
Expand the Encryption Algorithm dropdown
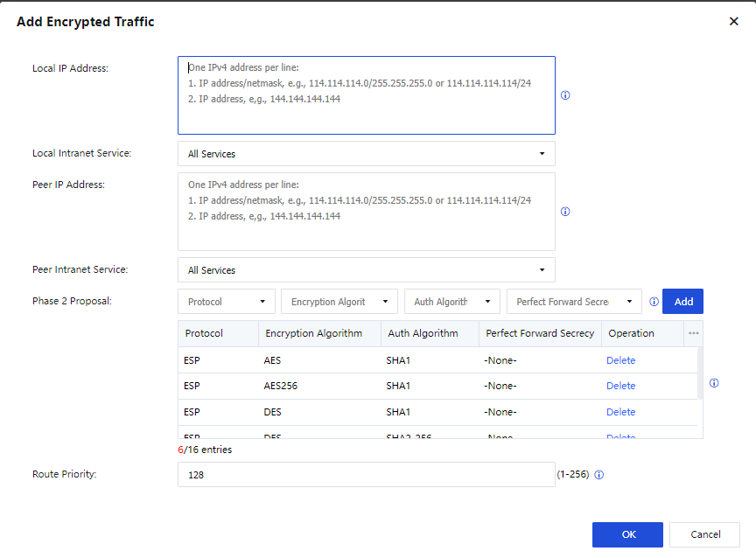(339, 302)
